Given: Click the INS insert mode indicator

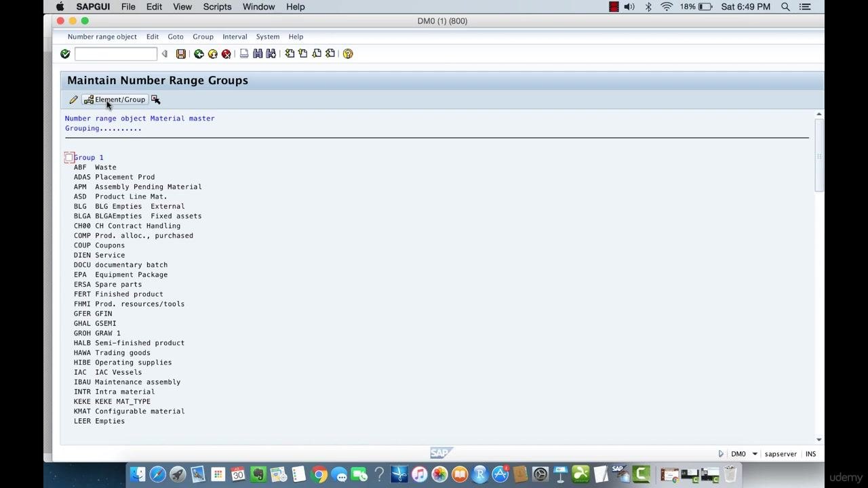Looking at the screenshot, I should click(x=810, y=454).
